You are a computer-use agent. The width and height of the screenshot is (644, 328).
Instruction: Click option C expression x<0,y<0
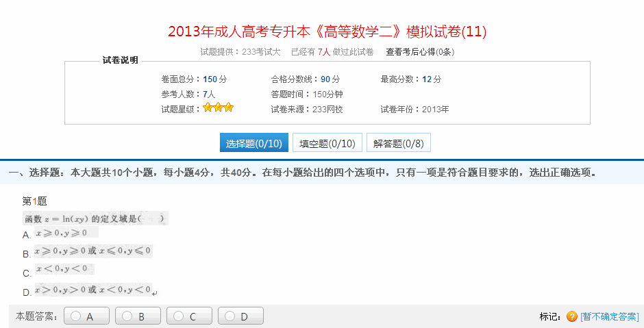tap(64, 269)
